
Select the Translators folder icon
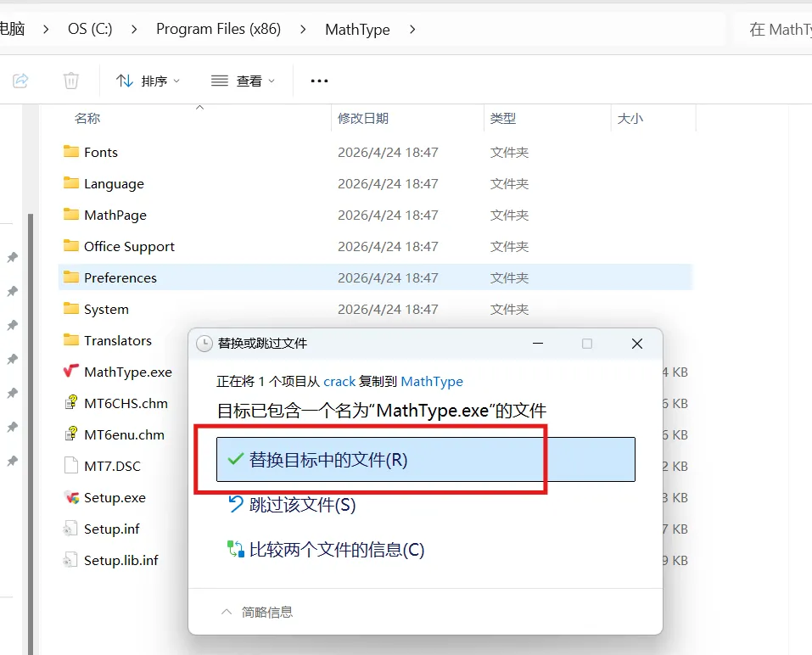(x=71, y=339)
